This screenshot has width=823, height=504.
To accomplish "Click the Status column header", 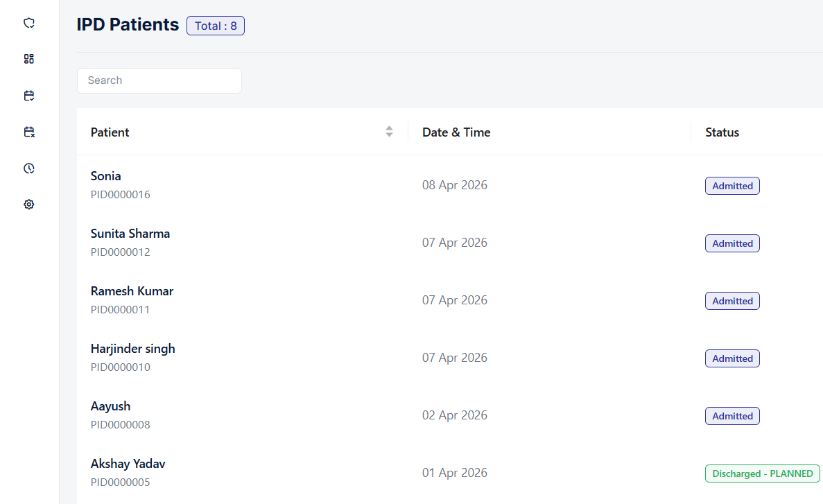I will click(722, 132).
